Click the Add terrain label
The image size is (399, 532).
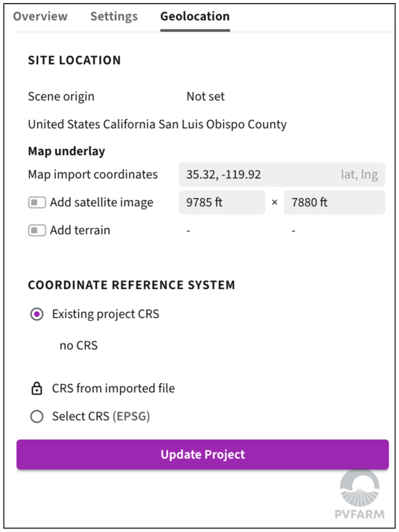coord(80,230)
